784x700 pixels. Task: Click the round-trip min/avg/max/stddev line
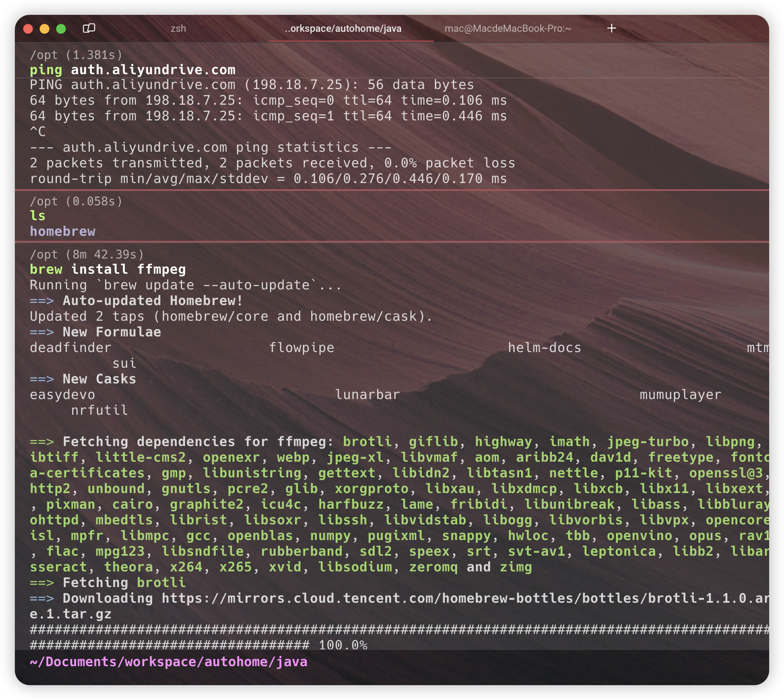(x=268, y=179)
